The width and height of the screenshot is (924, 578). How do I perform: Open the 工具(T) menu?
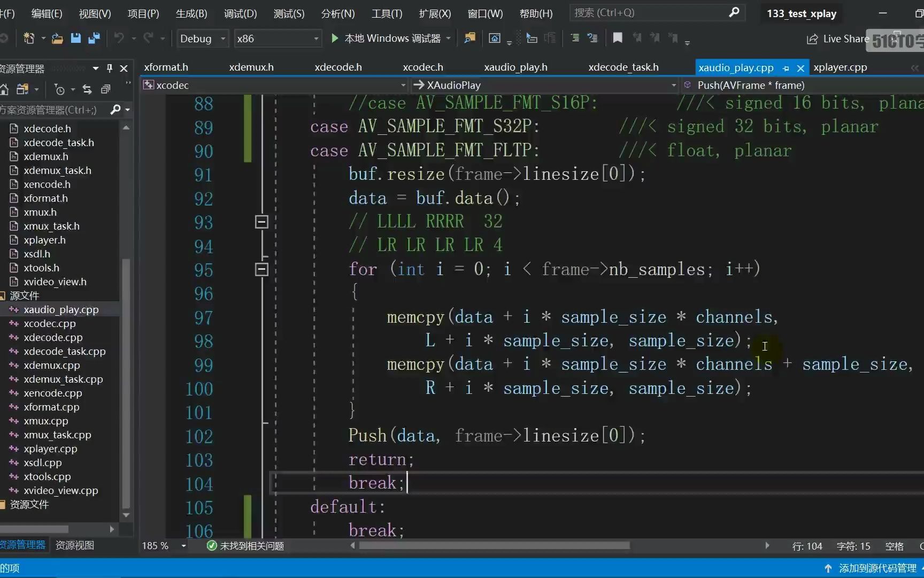[x=387, y=13]
